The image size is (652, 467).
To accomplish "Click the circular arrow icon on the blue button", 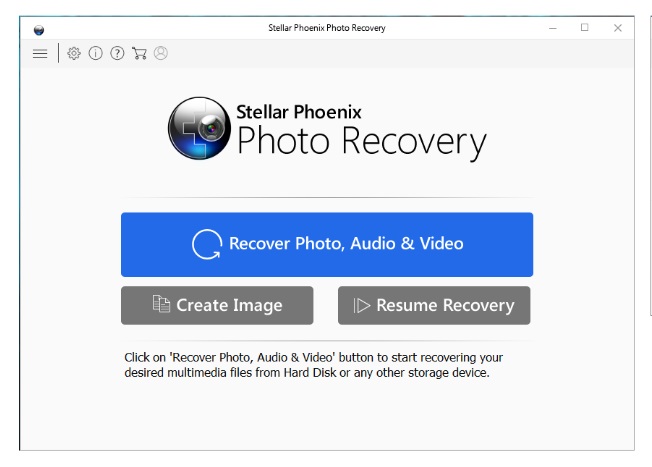I will tap(207, 245).
